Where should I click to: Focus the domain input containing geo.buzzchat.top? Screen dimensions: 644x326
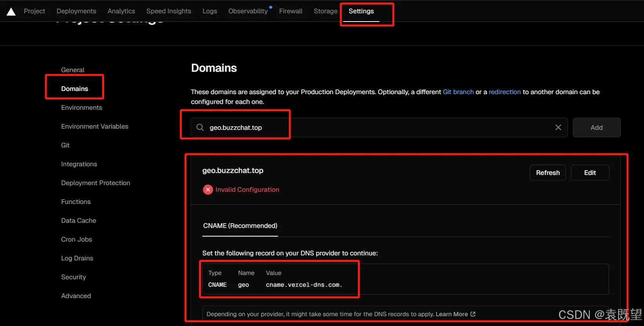(x=379, y=127)
